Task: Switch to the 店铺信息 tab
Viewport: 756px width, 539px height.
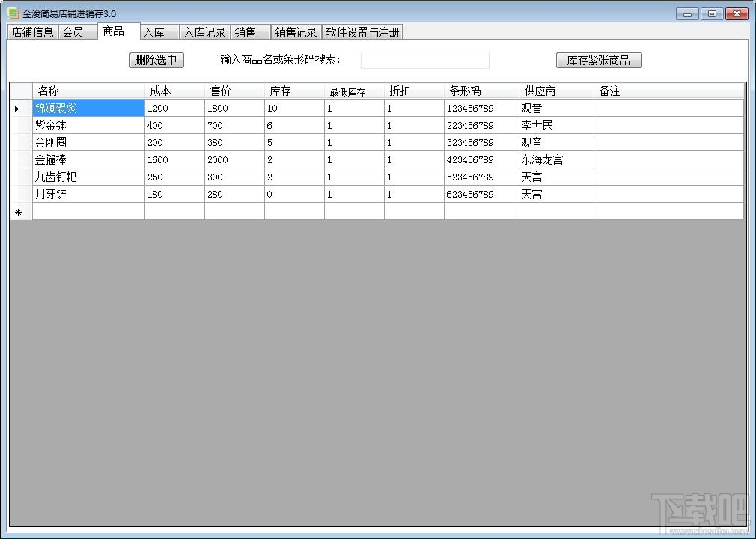Action: pyautogui.click(x=32, y=31)
